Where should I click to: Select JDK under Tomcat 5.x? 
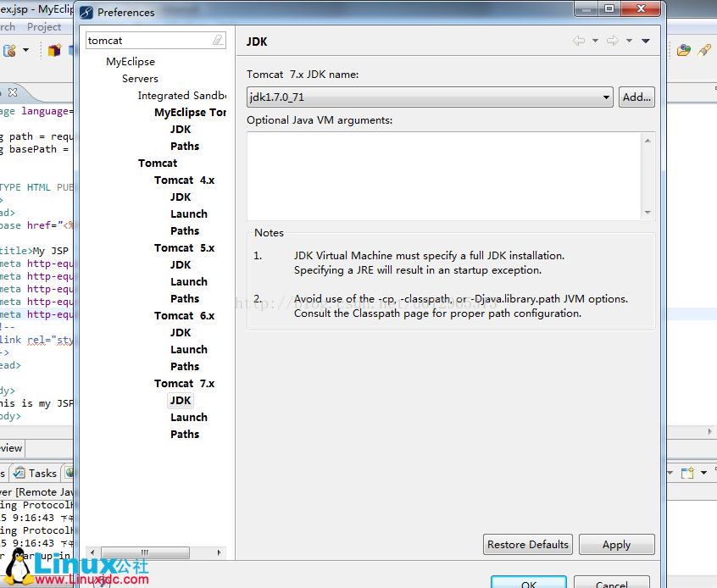pyautogui.click(x=181, y=264)
